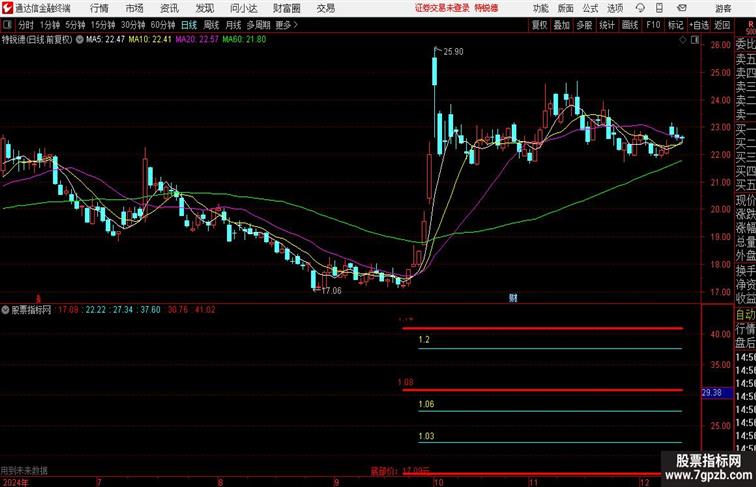
Task: Click the 1.08 level line label
Action: click(405, 382)
